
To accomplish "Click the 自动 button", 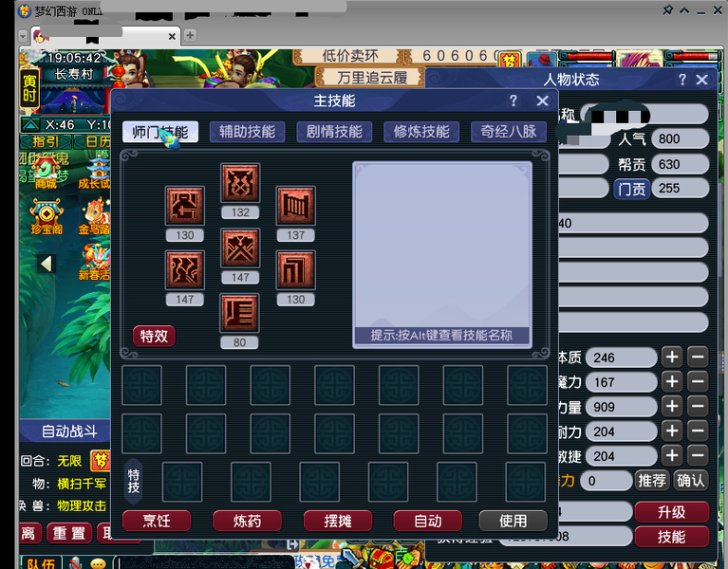I will (428, 521).
